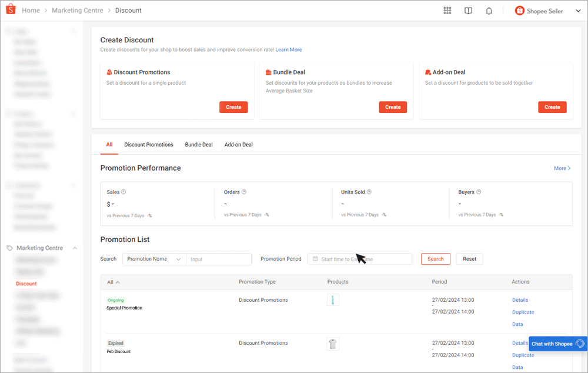
Task: Switch to the Bundle Deal tab
Action: pos(199,145)
